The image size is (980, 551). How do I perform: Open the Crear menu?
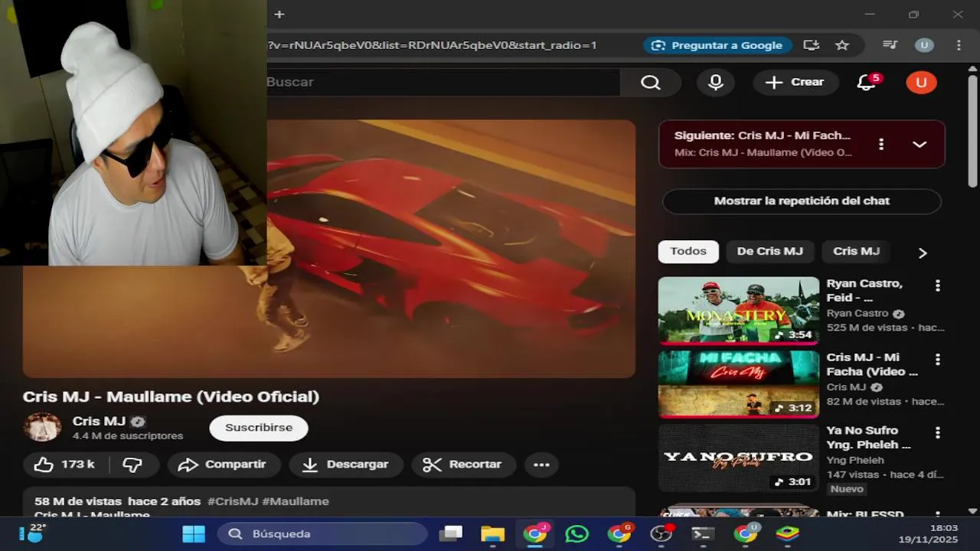pyautogui.click(x=795, y=83)
